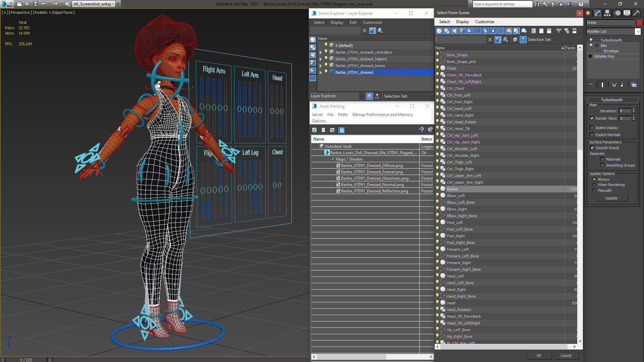Screen dimensions: 644x362
Task: Enable Isoline Display checkbox
Action: tap(592, 128)
